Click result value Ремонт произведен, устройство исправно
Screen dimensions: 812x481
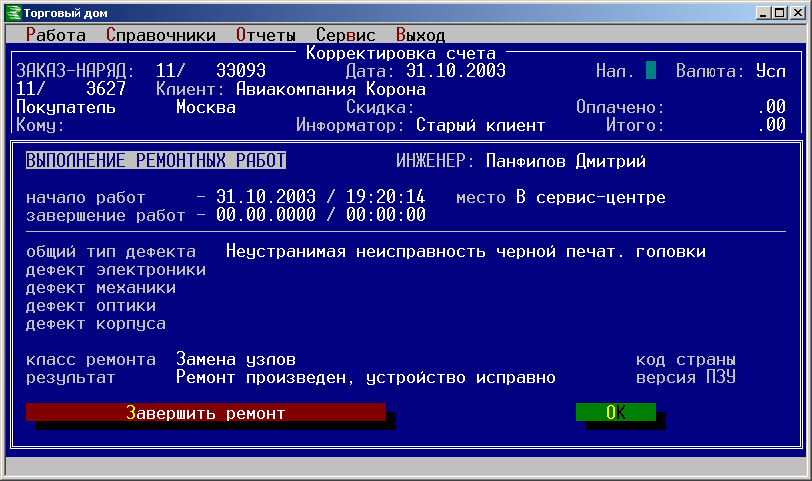click(x=366, y=377)
